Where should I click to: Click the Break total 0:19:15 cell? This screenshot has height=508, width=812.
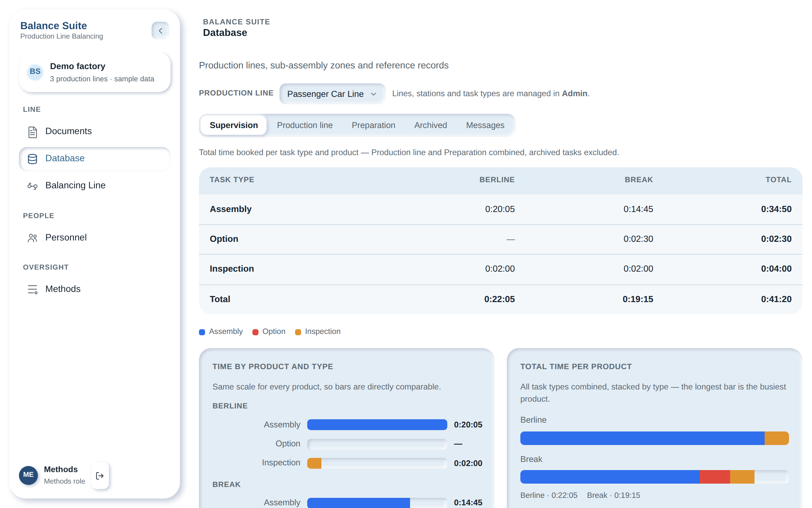638,299
